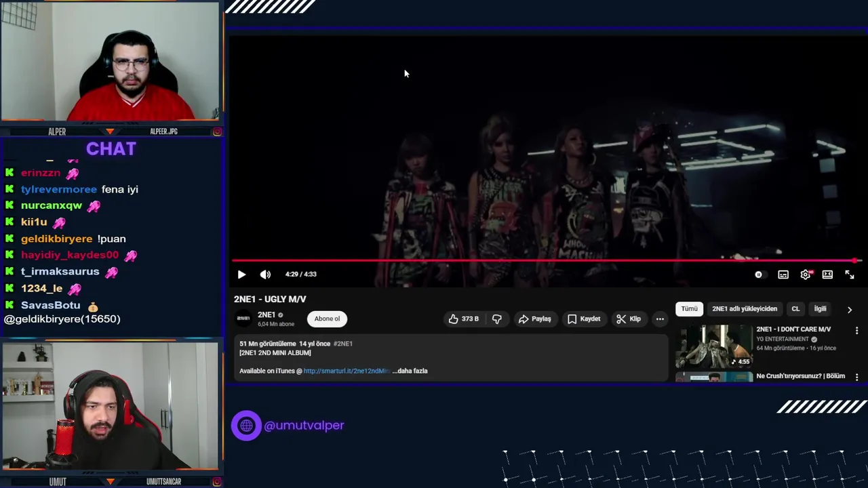Click the Paylaş share button
This screenshot has height=488, width=868.
coord(535,319)
